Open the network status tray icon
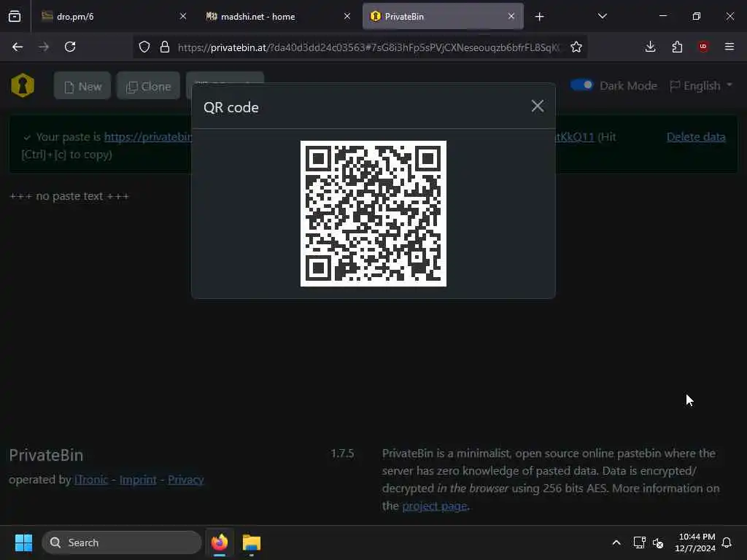 pos(639,542)
